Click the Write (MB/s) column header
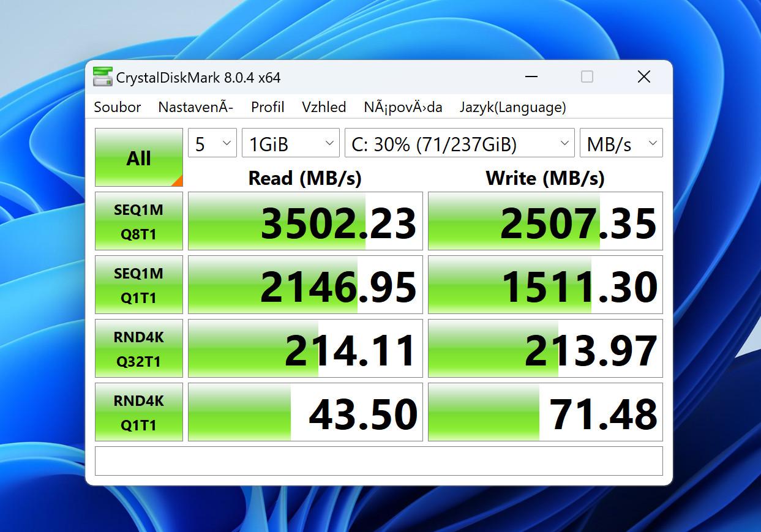This screenshot has width=761, height=532. (545, 178)
